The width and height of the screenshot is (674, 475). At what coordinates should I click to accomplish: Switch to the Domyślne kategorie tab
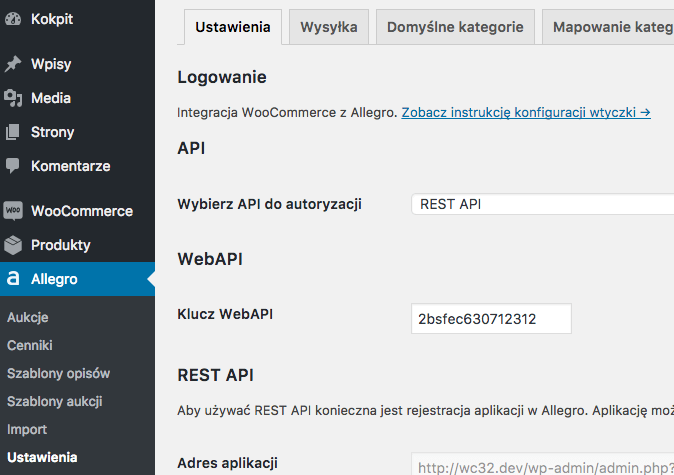[x=455, y=27]
